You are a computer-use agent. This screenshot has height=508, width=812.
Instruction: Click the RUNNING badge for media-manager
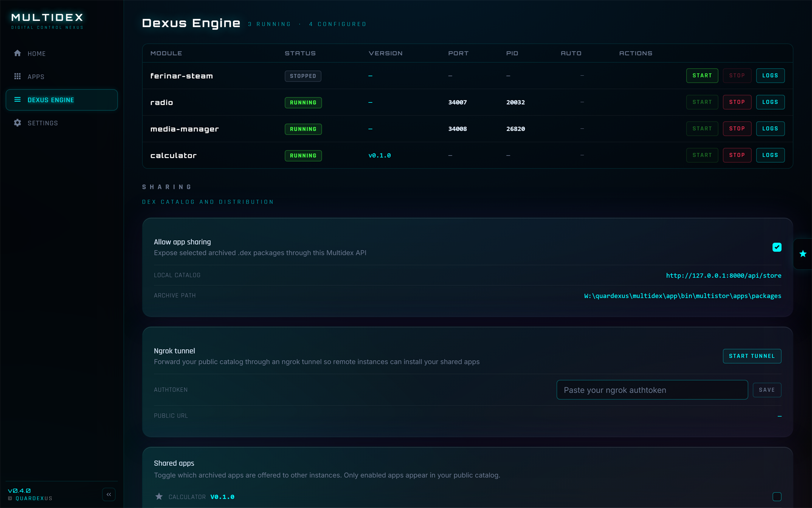pos(303,129)
